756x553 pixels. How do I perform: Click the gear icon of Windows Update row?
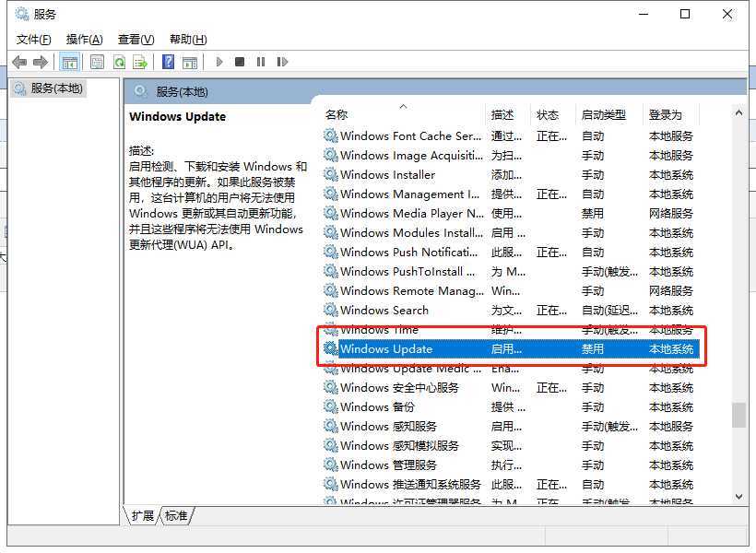coord(330,348)
